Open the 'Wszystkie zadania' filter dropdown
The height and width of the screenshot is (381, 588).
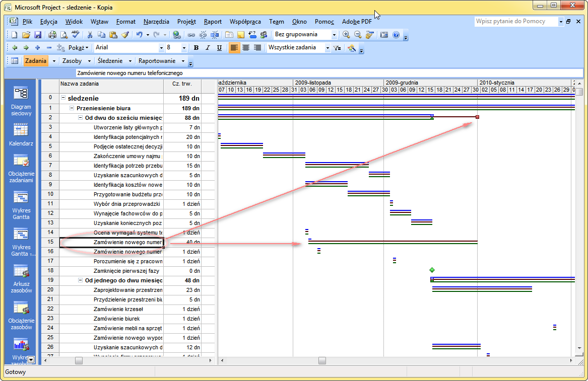point(328,48)
